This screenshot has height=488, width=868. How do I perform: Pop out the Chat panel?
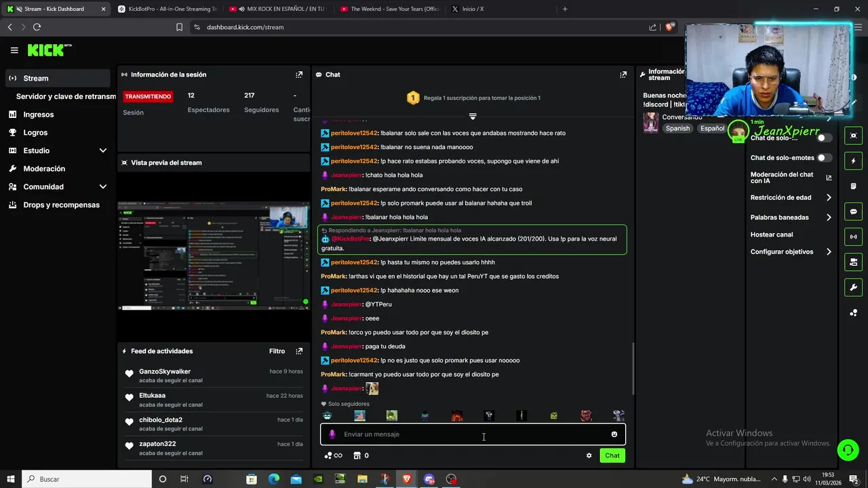point(623,75)
